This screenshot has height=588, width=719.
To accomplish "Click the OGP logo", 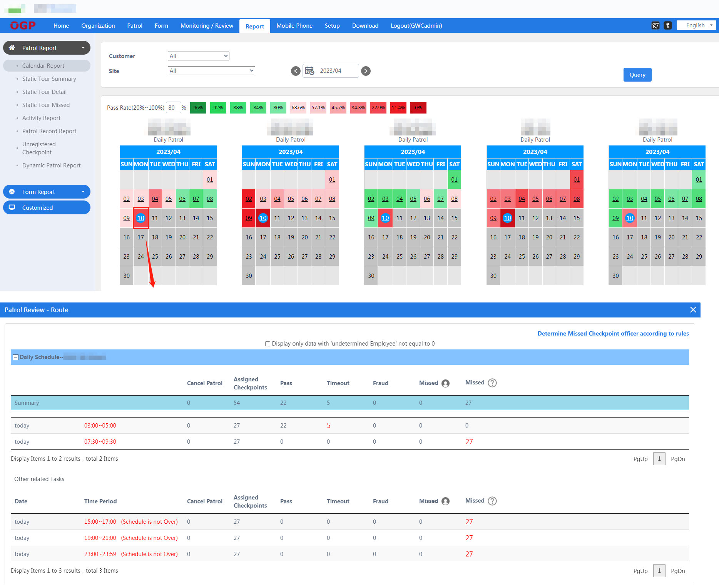I will [23, 25].
